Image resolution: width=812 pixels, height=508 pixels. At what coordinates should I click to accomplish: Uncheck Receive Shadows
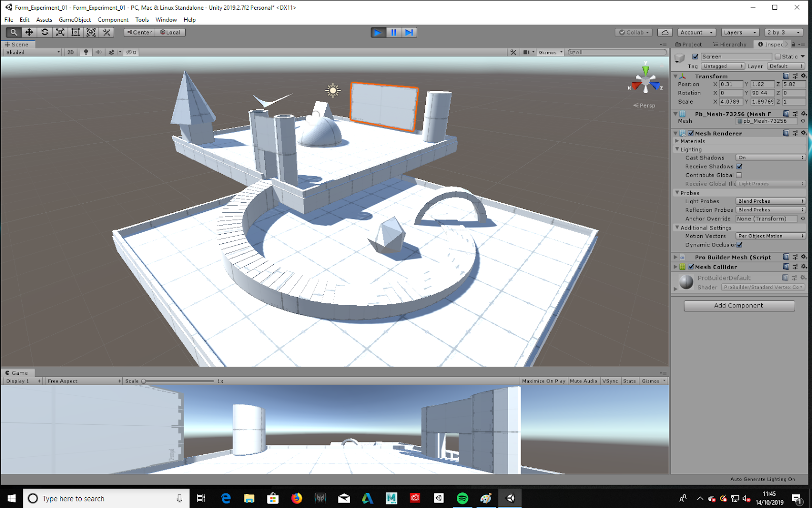(x=739, y=167)
